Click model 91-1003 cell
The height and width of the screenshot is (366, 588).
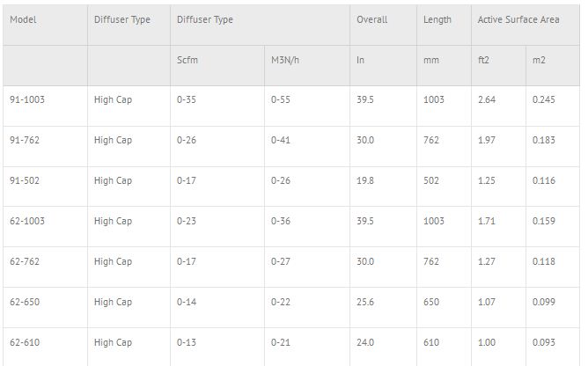tap(26, 100)
